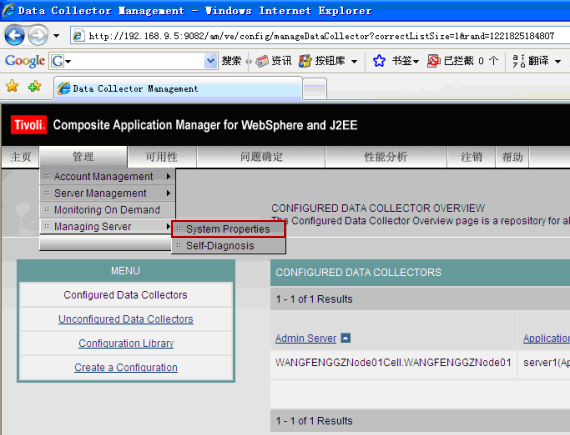The width and height of the screenshot is (570, 435).
Task: Open the recent pages dropdown arrow
Action: (x=56, y=36)
